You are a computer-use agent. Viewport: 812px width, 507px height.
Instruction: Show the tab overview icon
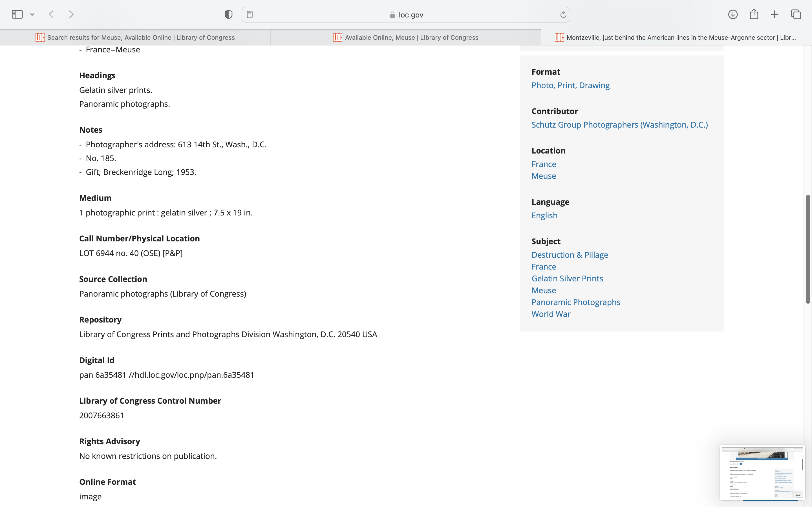(796, 14)
